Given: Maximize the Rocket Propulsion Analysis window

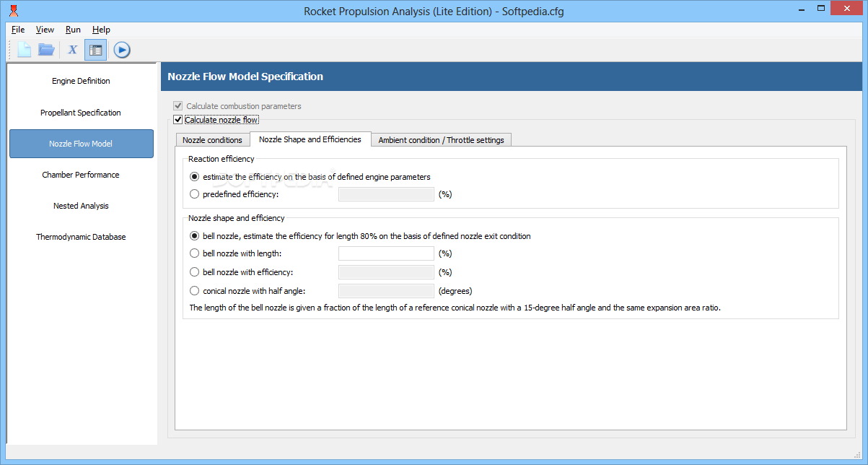Looking at the screenshot, I should 822,9.
